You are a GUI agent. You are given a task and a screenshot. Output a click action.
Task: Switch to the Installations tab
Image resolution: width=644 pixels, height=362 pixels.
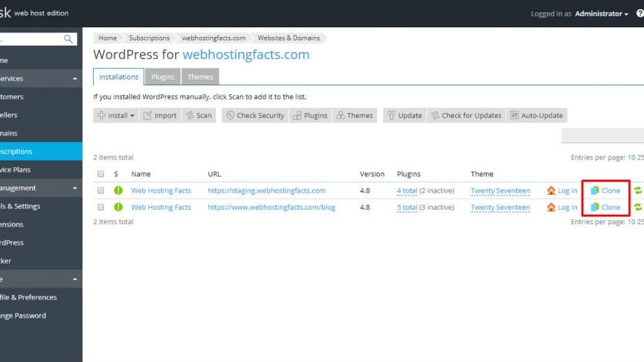pos(118,77)
